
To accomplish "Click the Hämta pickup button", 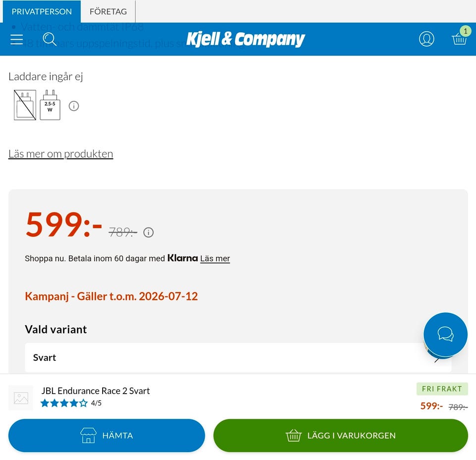I will click(x=107, y=435).
